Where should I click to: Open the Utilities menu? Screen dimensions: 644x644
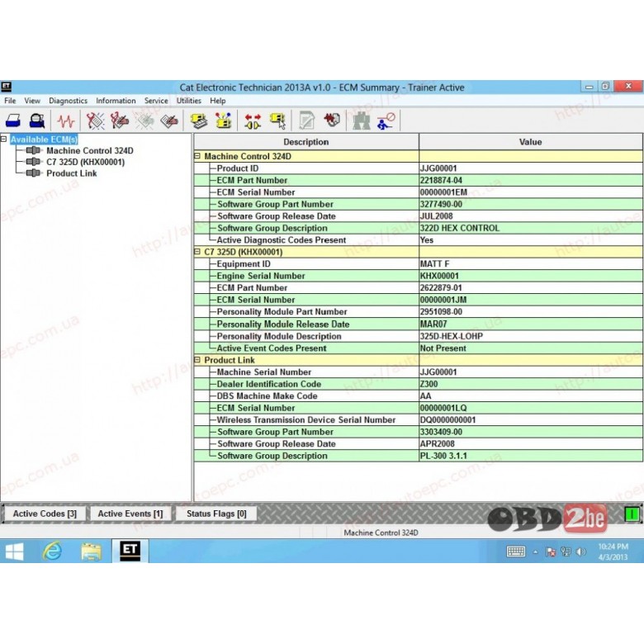pyautogui.click(x=188, y=101)
